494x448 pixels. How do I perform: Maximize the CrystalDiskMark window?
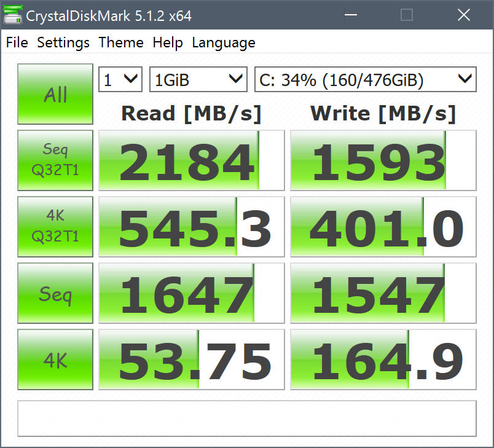(406, 15)
